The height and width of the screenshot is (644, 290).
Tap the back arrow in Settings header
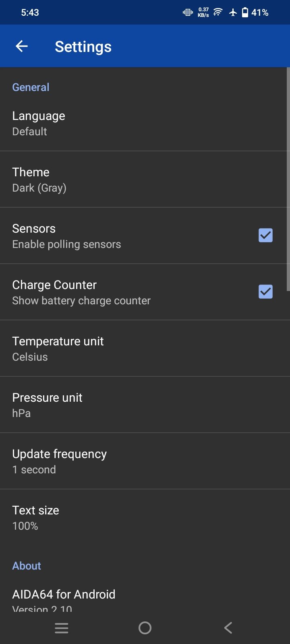coord(22,46)
